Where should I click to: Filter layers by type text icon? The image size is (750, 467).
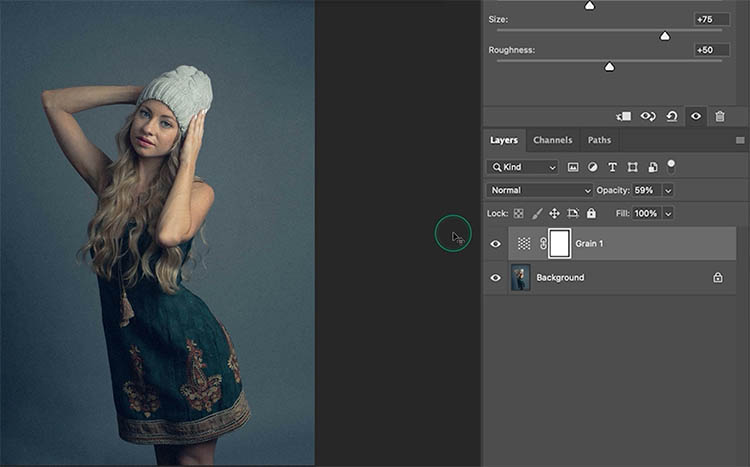pyautogui.click(x=612, y=167)
